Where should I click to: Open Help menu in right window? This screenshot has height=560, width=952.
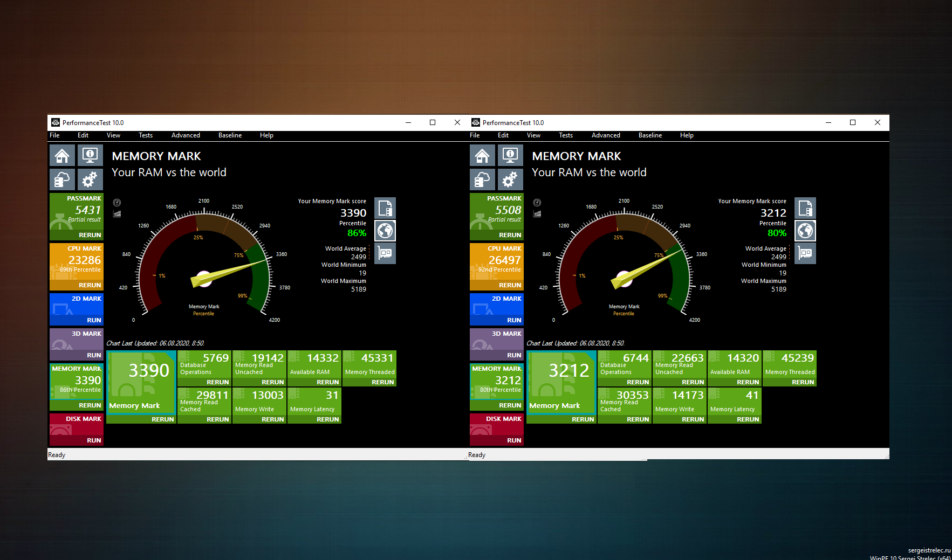pyautogui.click(x=687, y=135)
